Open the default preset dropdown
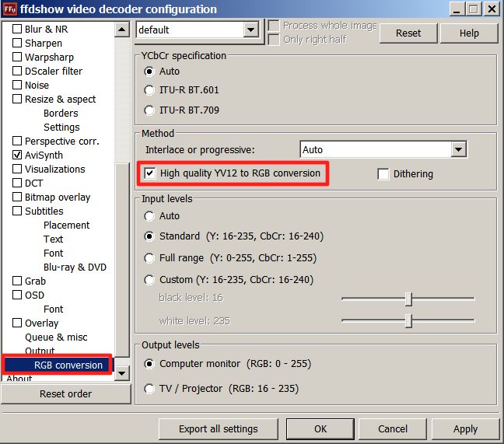Viewport: 504px width, 444px height. 250,30
